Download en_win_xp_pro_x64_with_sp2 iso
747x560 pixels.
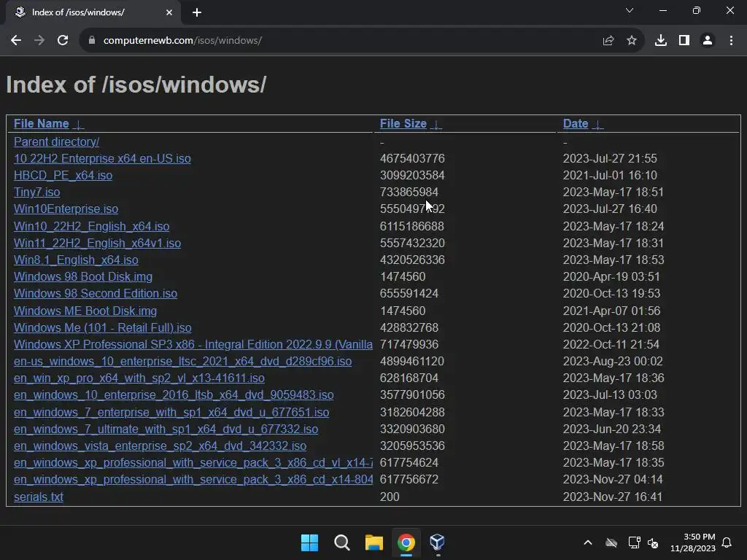coord(139,378)
